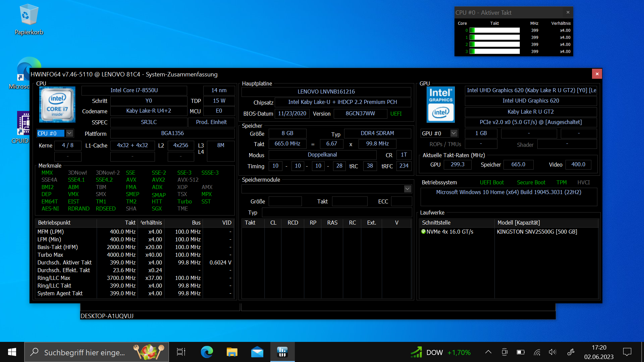Screen dimensions: 644x362
Task: Expand the CPU #0 selector dropdown
Action: tap(69, 133)
